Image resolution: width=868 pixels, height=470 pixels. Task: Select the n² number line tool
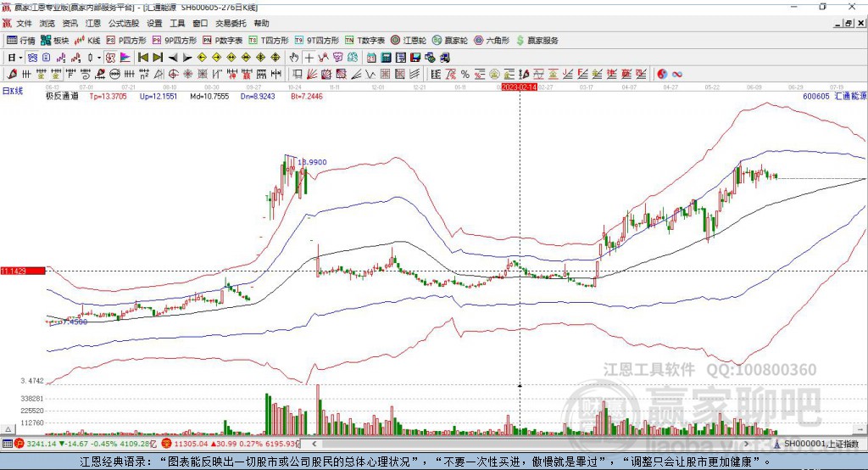(144, 74)
